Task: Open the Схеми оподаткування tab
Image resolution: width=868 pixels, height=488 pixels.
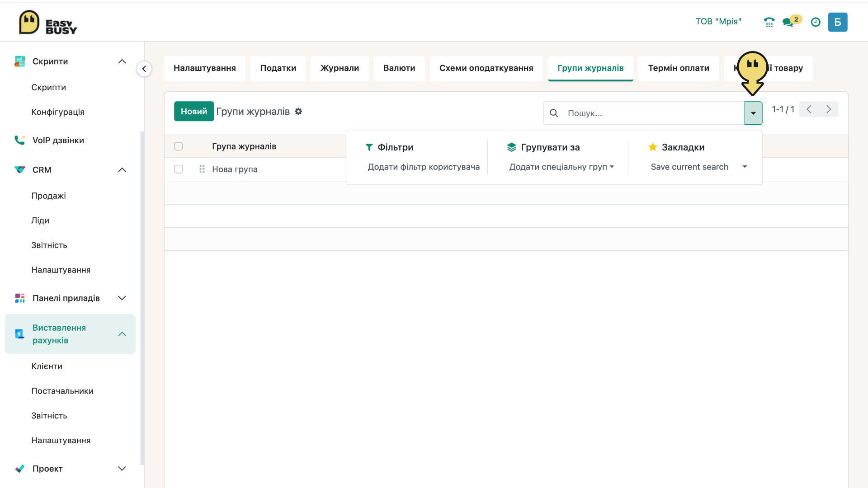Action: (486, 68)
